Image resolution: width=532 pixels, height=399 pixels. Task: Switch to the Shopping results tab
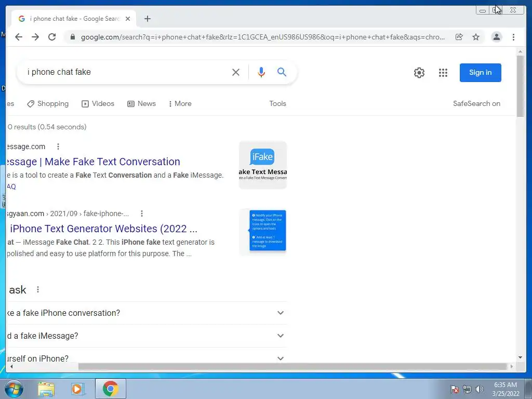coord(48,104)
